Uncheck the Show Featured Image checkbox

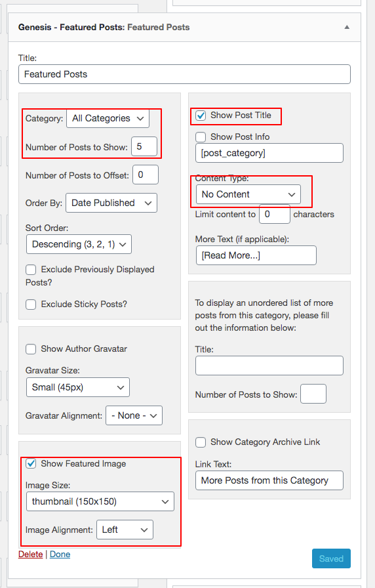click(x=31, y=464)
